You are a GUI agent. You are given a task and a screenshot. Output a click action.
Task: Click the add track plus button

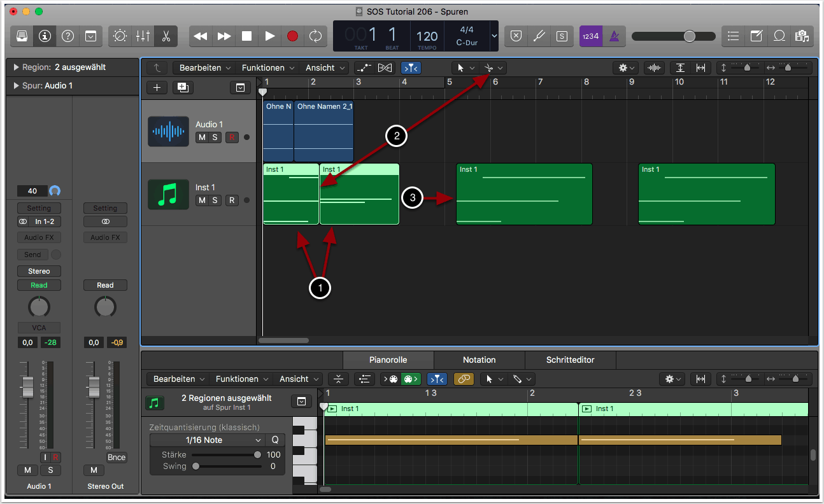(157, 88)
